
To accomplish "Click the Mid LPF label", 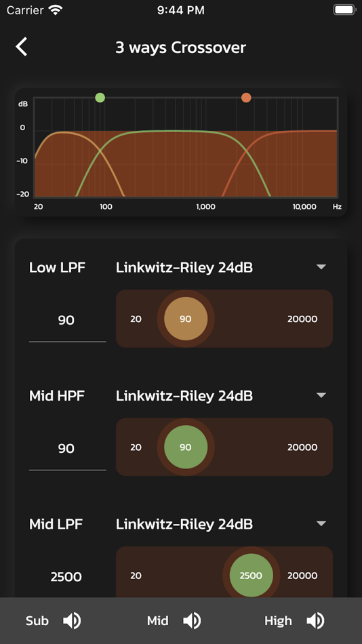I will (x=56, y=523).
